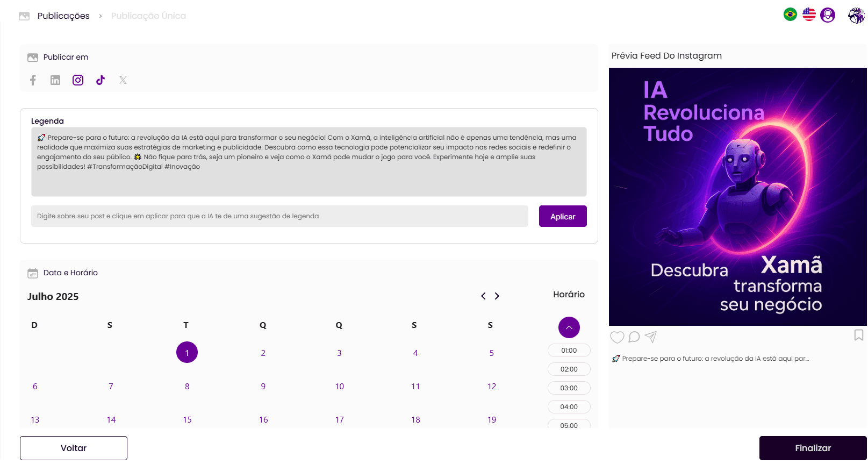Select 01:00 time slot

(569, 351)
